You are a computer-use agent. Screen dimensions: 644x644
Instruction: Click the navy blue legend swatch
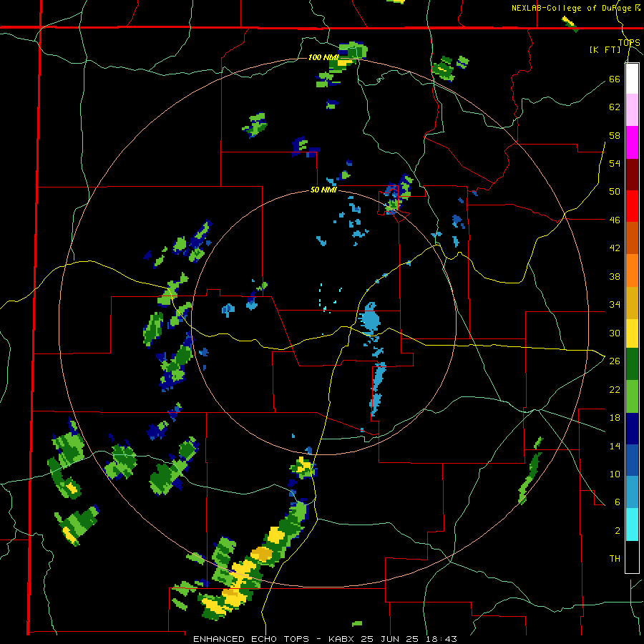(632, 429)
